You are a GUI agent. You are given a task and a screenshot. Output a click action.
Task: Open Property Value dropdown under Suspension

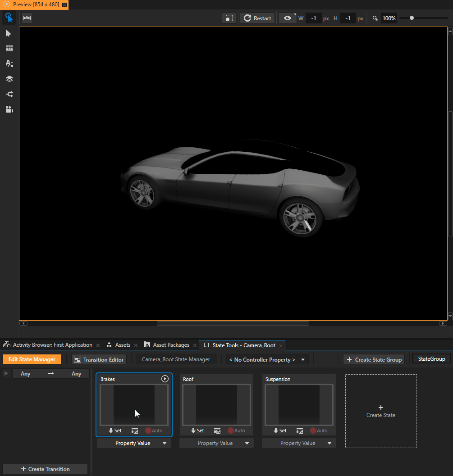click(298, 443)
